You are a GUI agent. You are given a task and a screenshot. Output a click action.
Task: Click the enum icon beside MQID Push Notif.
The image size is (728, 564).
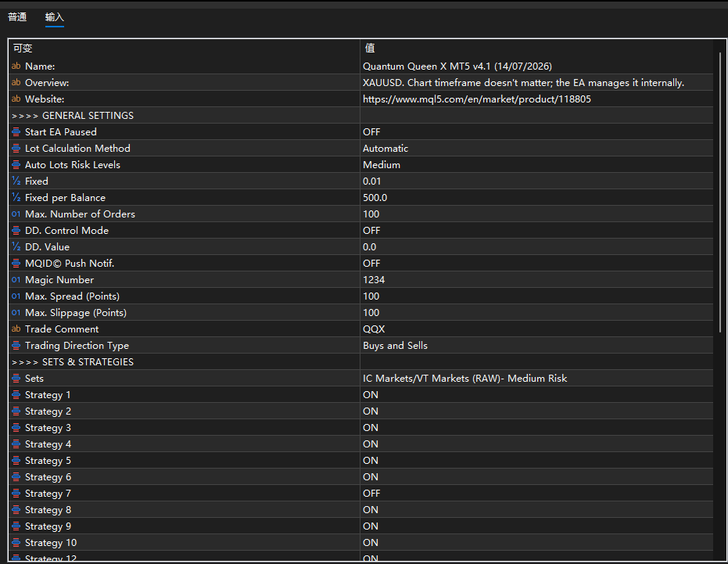point(16,264)
